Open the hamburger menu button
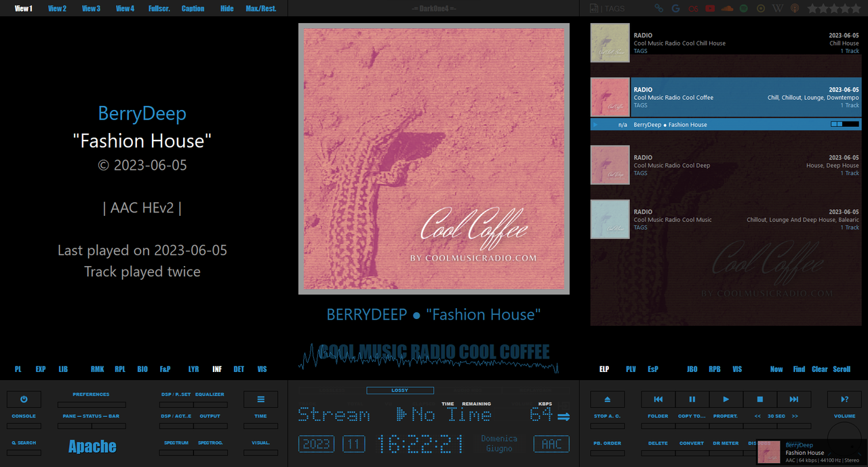868x467 pixels. (261, 399)
